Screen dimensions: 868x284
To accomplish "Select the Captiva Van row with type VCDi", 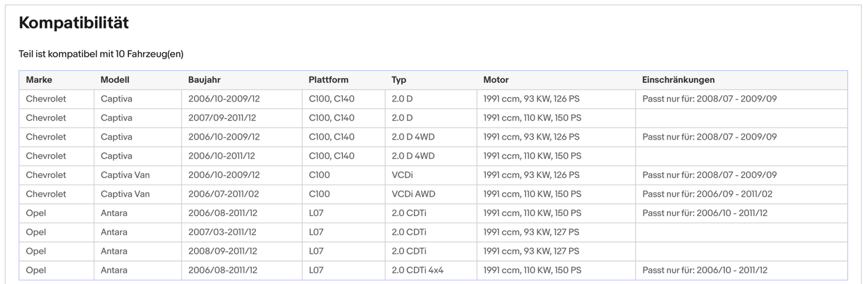I will [x=125, y=175].
